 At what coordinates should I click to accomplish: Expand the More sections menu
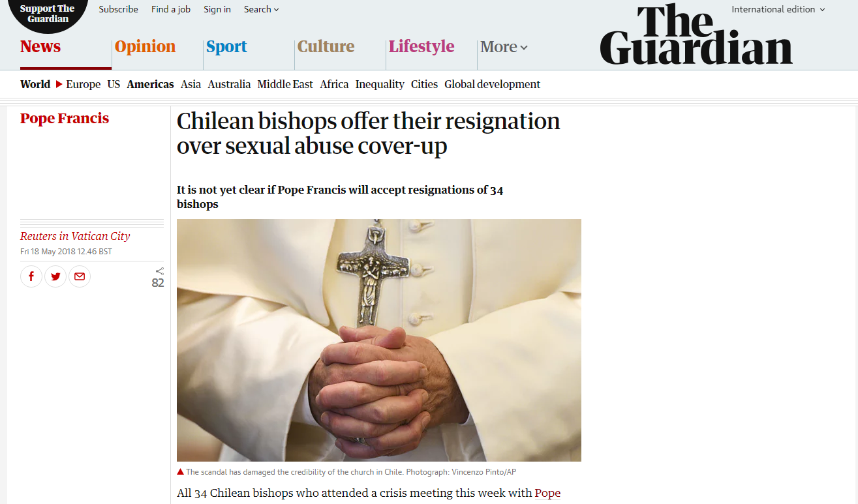point(504,47)
